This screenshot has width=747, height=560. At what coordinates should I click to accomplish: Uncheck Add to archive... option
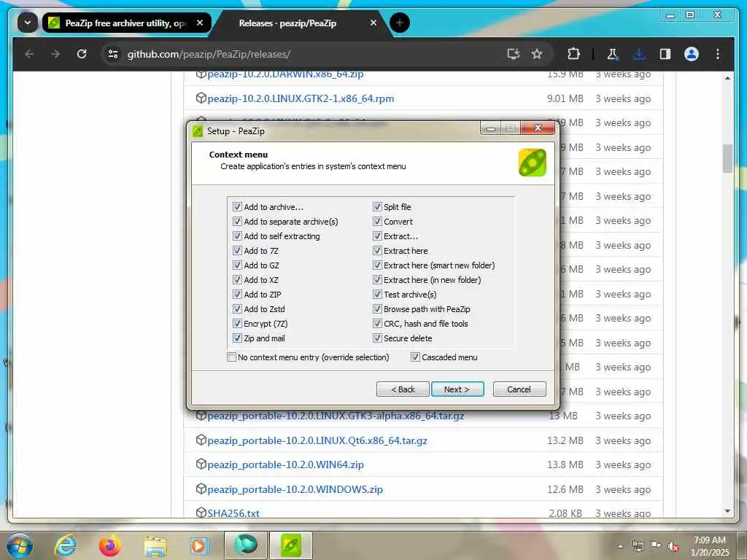[x=237, y=206]
